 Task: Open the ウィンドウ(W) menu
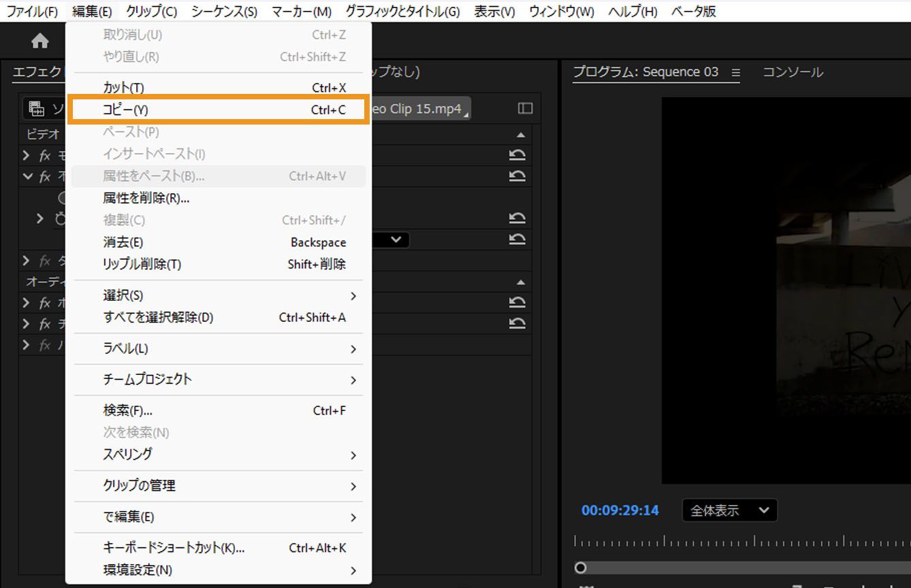pos(561,12)
